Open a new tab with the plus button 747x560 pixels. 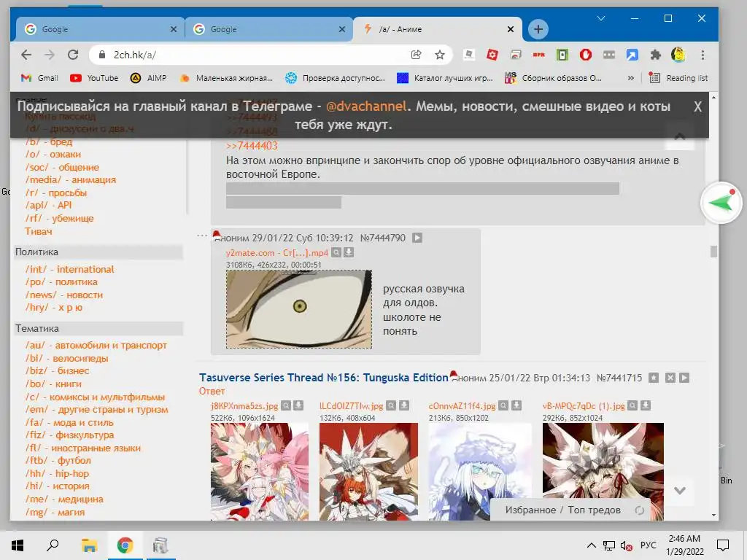click(538, 29)
